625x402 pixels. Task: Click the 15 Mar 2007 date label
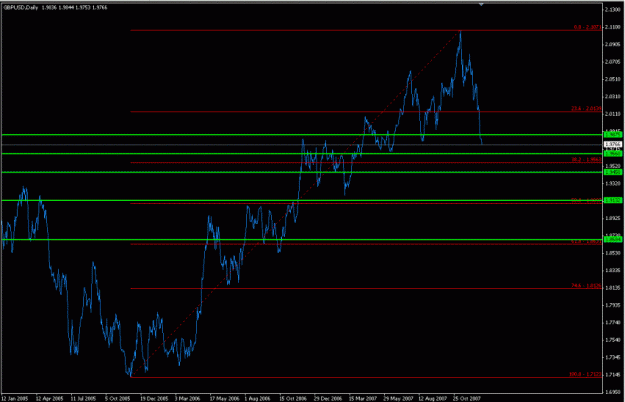tap(363, 398)
